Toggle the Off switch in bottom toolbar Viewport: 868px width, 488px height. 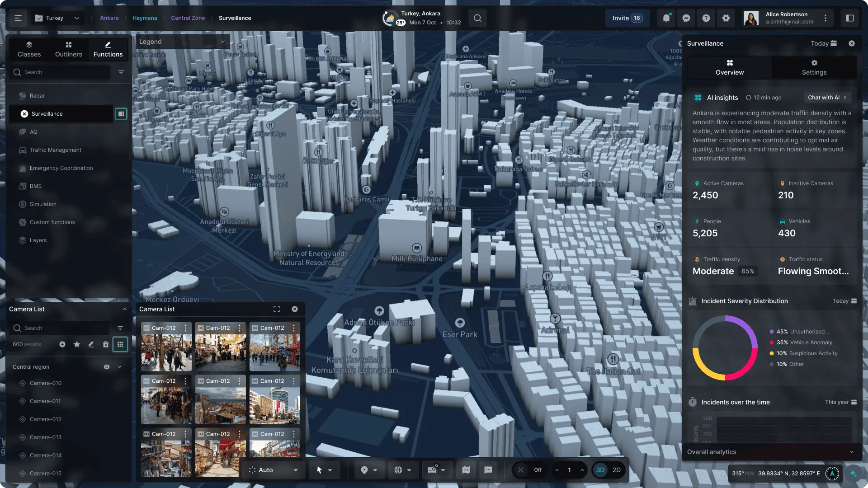click(x=529, y=470)
